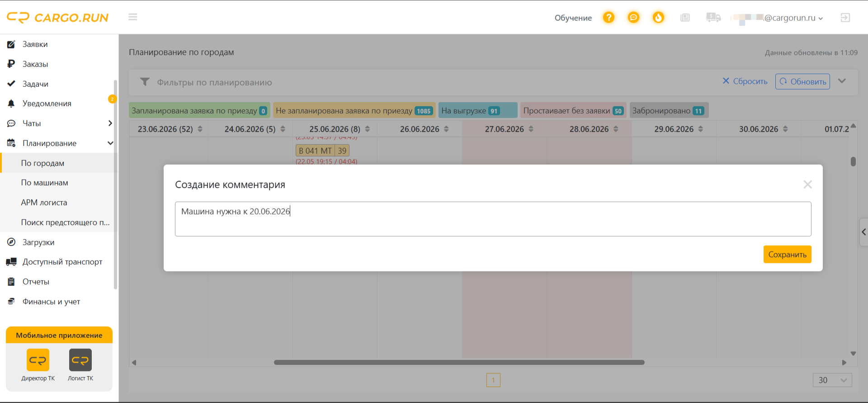
Task: Open the question mark help icon
Action: (x=609, y=18)
